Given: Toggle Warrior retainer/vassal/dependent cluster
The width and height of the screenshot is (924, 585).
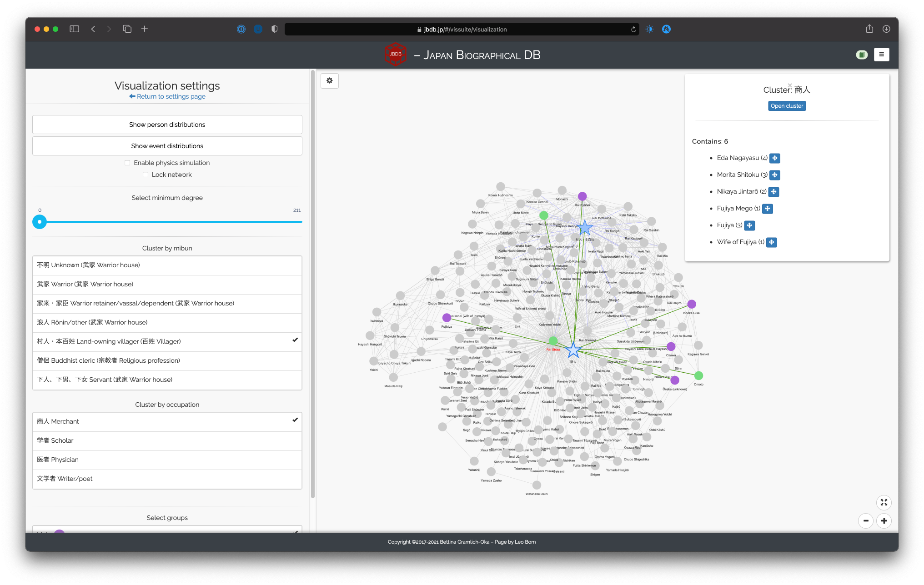Looking at the screenshot, I should tap(167, 304).
